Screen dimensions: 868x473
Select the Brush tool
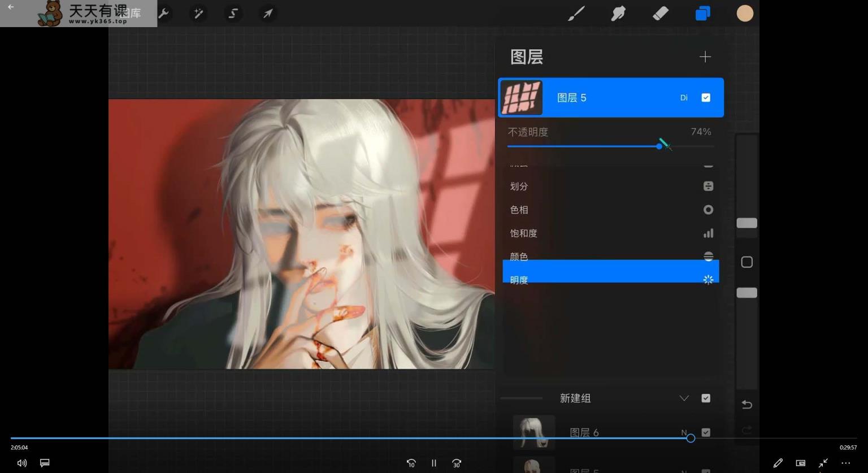tap(576, 13)
